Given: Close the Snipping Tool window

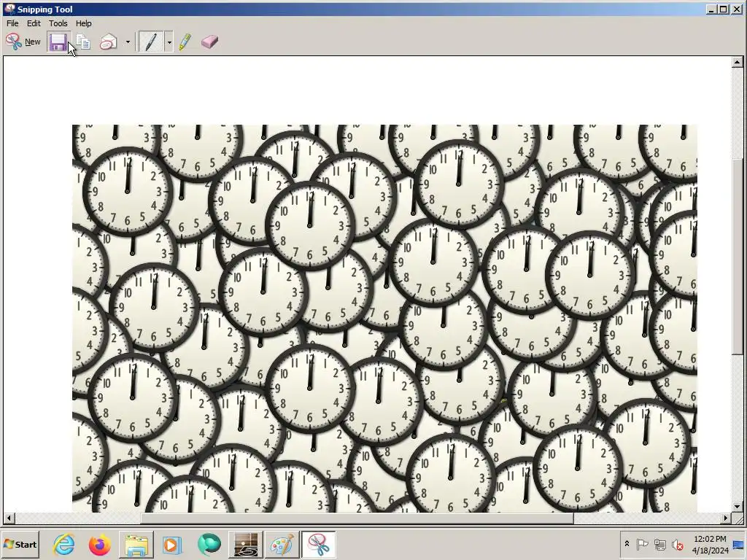Looking at the screenshot, I should click(x=737, y=9).
